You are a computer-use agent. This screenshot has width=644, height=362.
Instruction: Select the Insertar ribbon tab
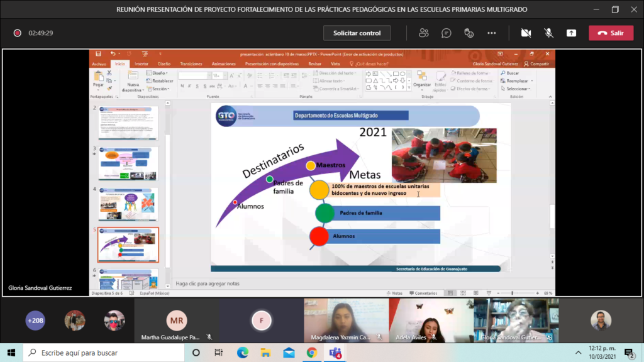[142, 63]
